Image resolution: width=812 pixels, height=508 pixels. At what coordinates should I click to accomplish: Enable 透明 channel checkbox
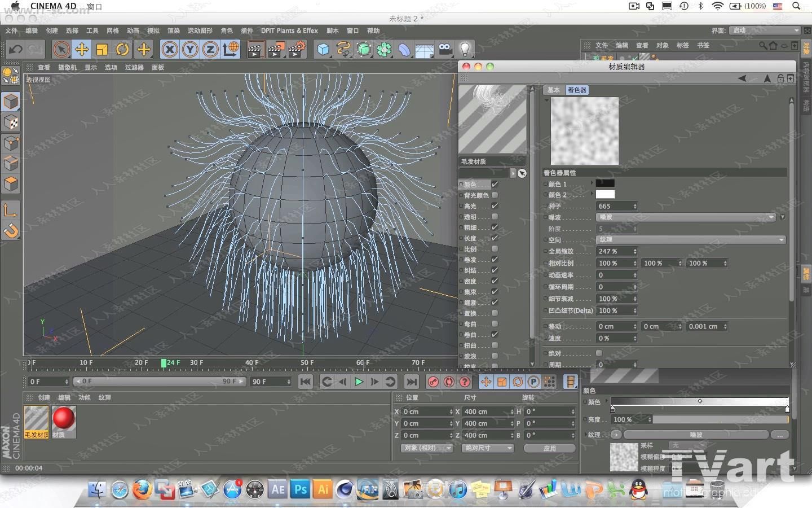[495, 217]
